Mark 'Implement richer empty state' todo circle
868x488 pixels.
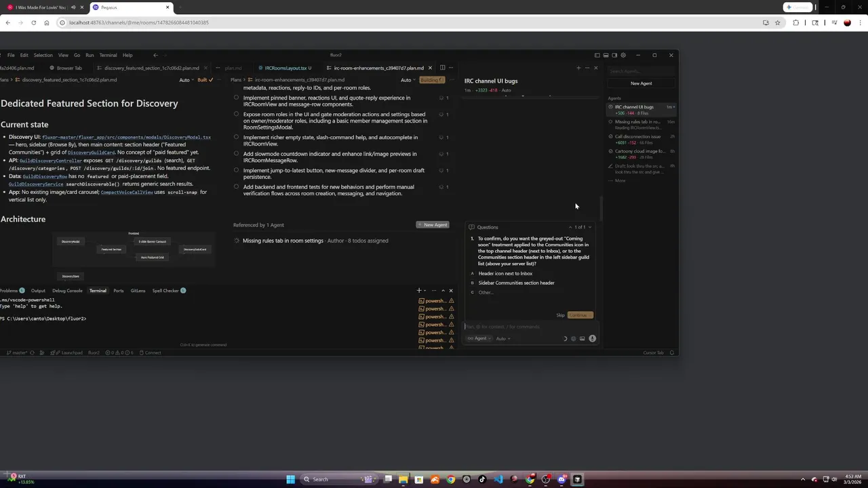point(236,137)
